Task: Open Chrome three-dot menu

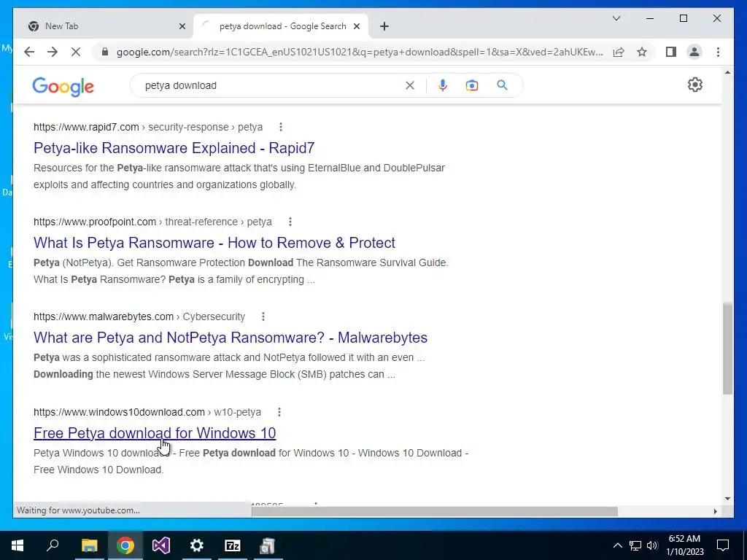Action: coord(718,52)
